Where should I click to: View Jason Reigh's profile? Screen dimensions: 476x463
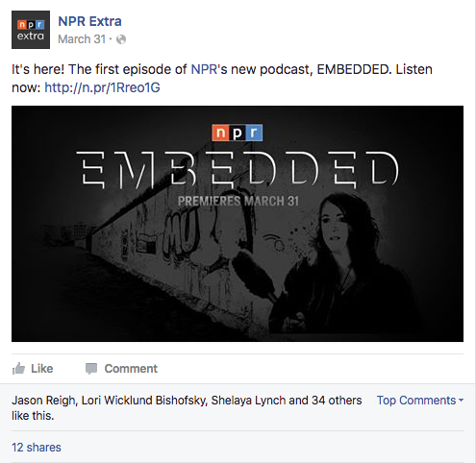click(x=43, y=401)
